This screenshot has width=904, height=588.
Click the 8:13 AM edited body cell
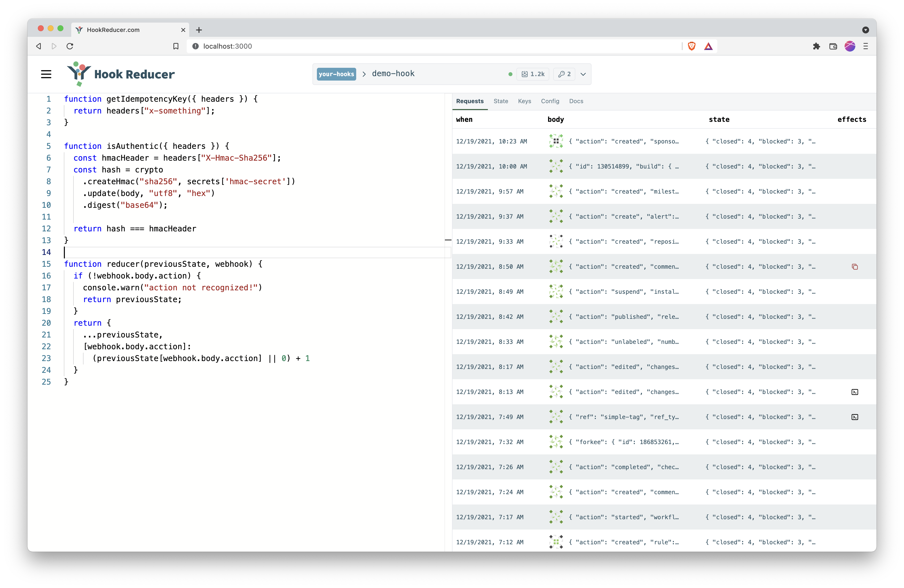624,392
